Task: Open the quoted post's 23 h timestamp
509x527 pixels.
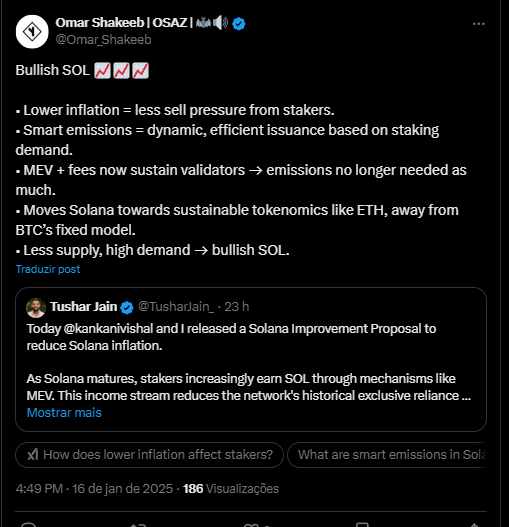Action: (x=237, y=307)
